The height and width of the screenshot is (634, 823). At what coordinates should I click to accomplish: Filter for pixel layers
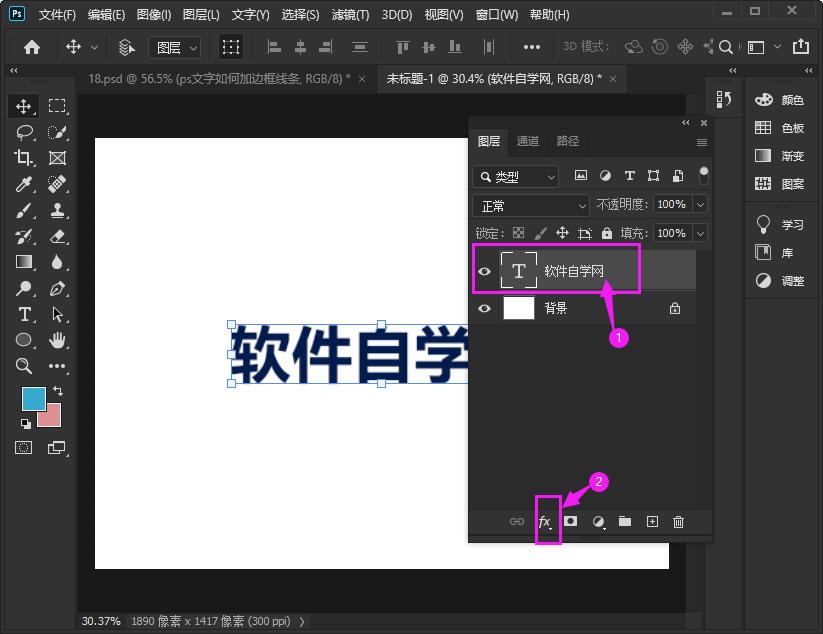pyautogui.click(x=581, y=175)
